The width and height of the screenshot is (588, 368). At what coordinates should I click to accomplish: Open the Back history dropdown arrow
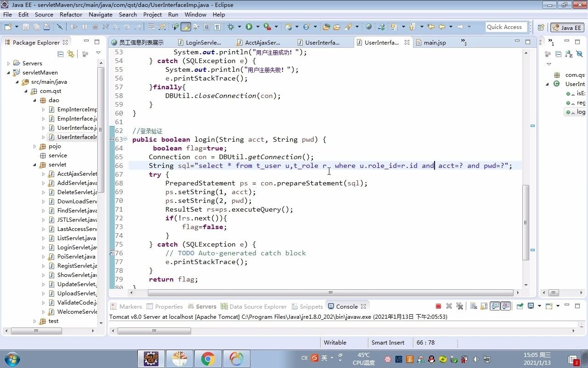451,27
